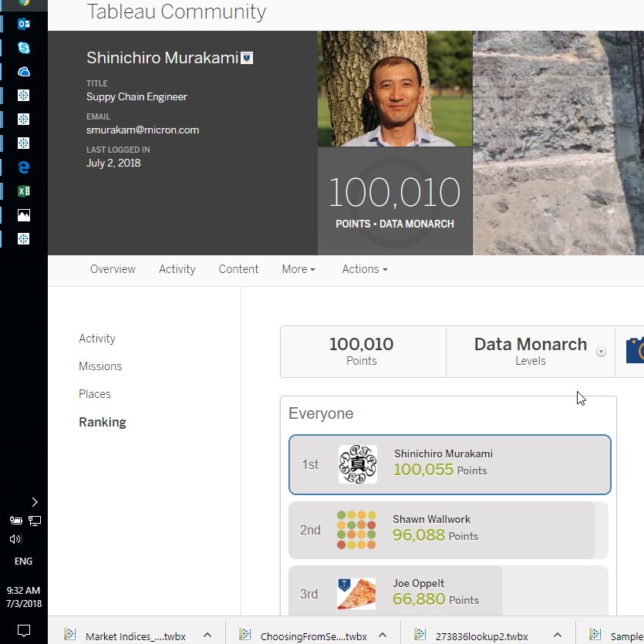
Task: Click the email smurakam@micron.com
Action: tap(143, 130)
